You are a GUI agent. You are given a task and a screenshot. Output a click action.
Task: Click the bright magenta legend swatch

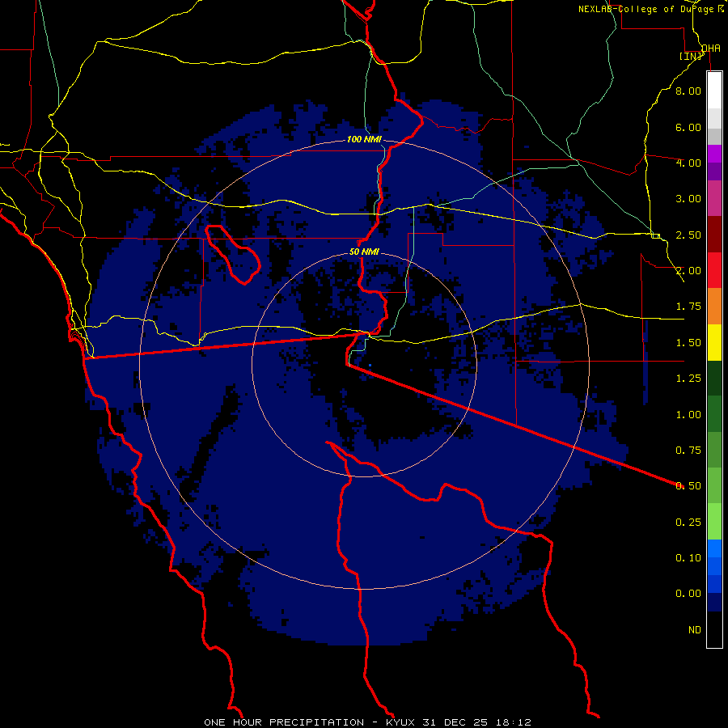(x=714, y=154)
